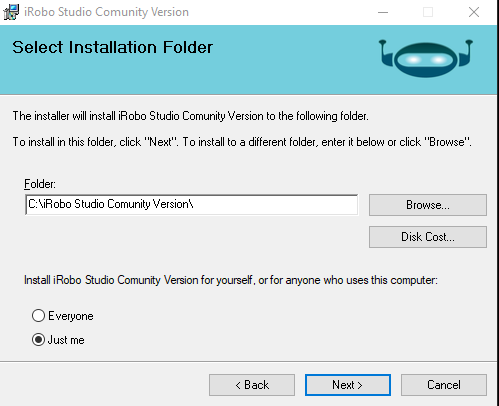This screenshot has height=406, width=499.
Task: Click into the Folder path text box
Action: point(192,205)
